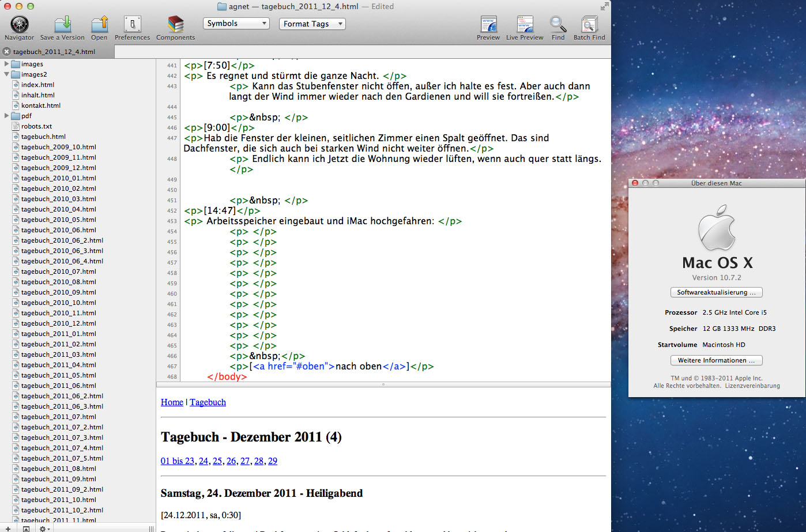Select kontakt.html in file list
This screenshot has height=532, width=806.
click(x=41, y=105)
